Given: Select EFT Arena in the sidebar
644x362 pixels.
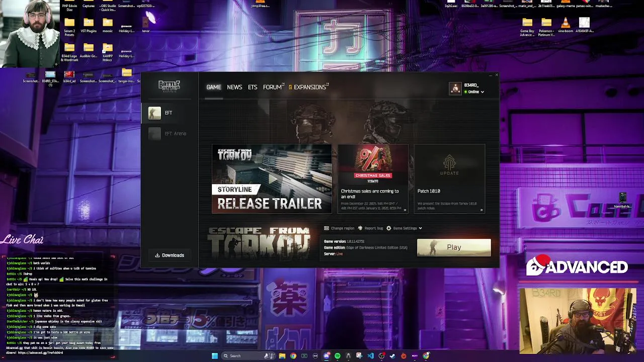Looking at the screenshot, I should [x=170, y=133].
